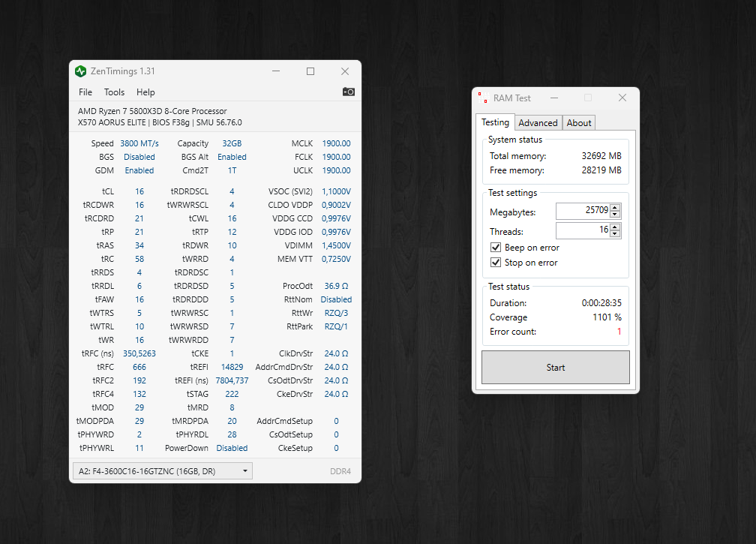756x544 pixels.
Task: Click the VDIMM value 1,4500V
Action: 336,245
